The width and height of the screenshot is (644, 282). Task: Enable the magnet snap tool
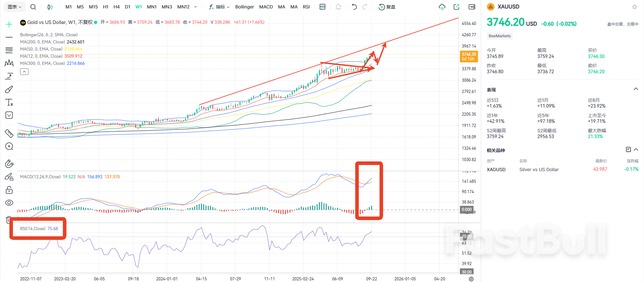point(9,164)
